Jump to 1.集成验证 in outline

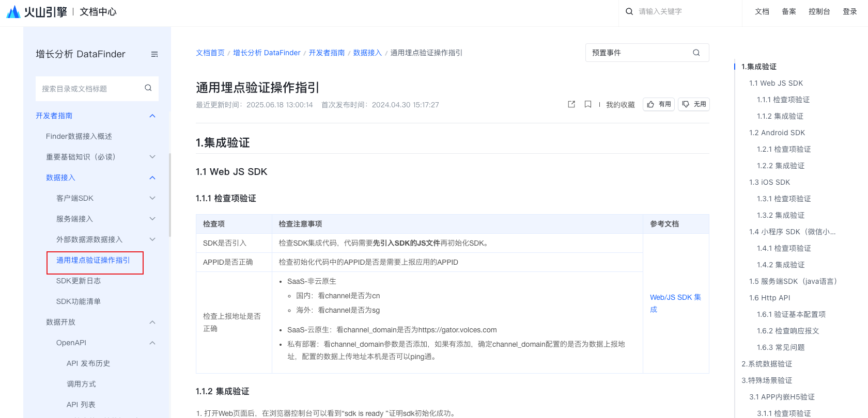click(759, 67)
